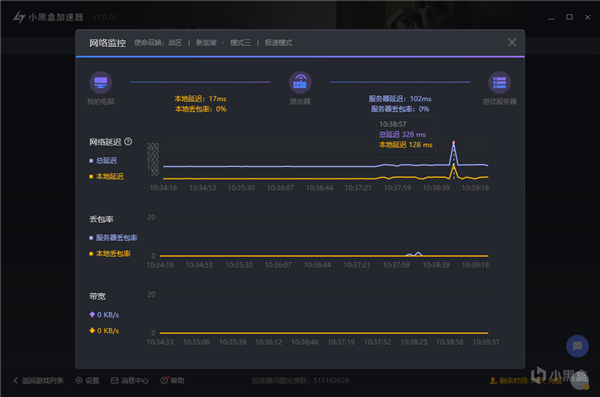The height and width of the screenshot is (397, 600).
Task: Click the 使命召唤: 战区 game label
Action: pyautogui.click(x=158, y=42)
